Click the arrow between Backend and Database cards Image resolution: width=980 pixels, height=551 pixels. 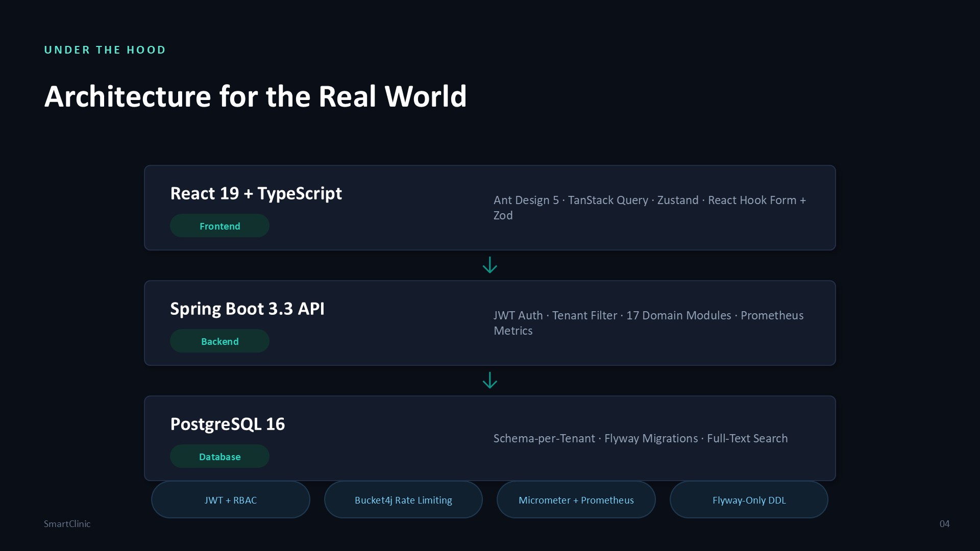pyautogui.click(x=490, y=381)
